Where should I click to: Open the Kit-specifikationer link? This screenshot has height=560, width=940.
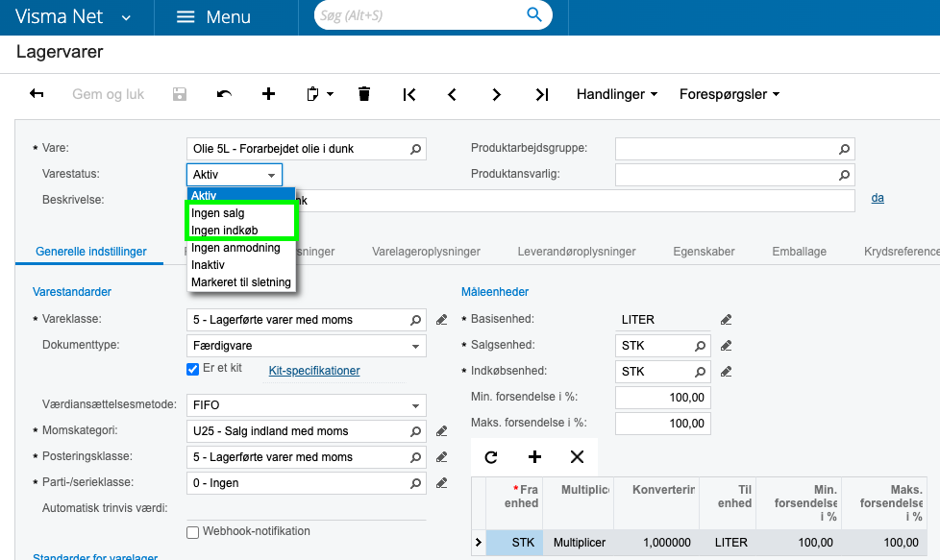(314, 371)
